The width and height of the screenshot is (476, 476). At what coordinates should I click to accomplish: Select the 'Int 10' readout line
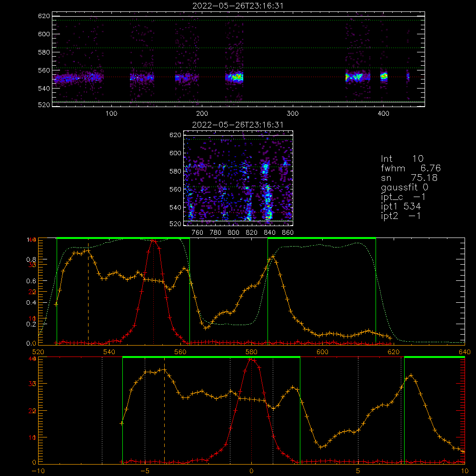tap(402, 159)
